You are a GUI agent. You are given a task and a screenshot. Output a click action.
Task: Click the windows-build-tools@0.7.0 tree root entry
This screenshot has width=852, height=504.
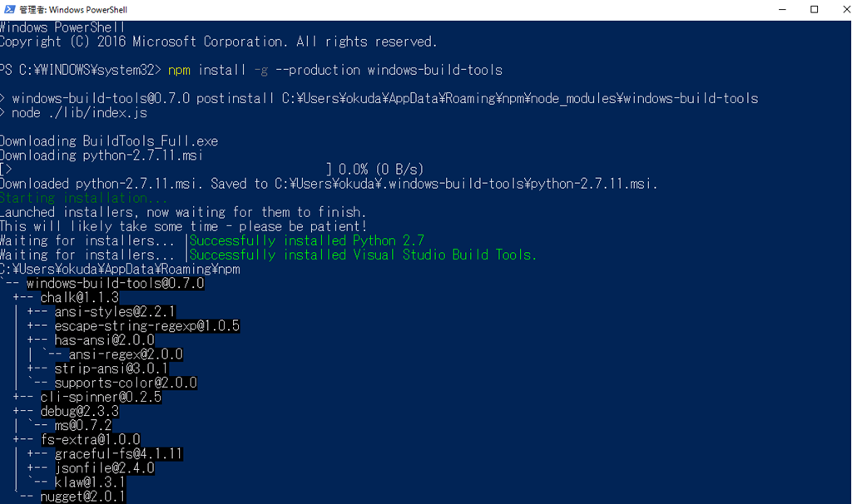[x=115, y=284]
